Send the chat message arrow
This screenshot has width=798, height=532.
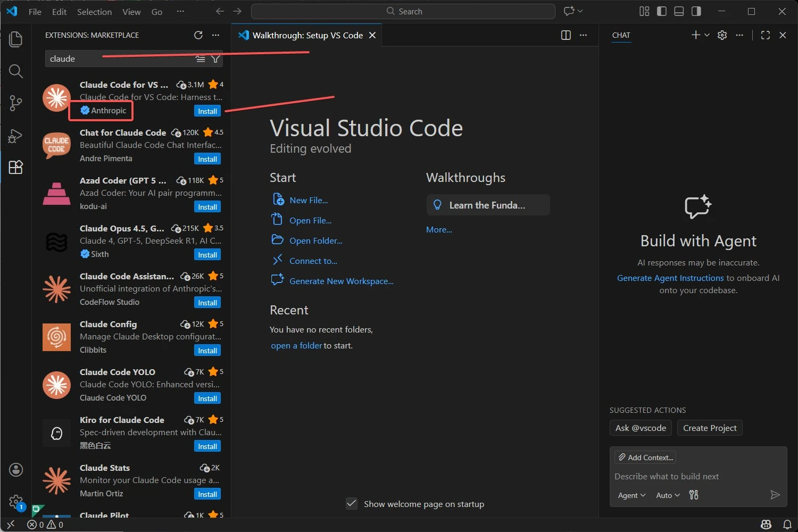pyautogui.click(x=775, y=495)
